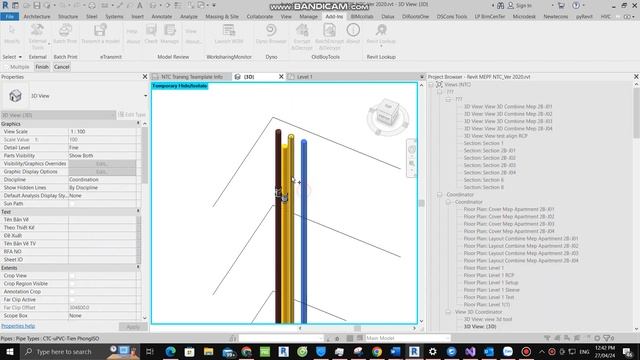This screenshot has height=360, width=640.
Task: Click the 3D view horizontal scrollbar thumb
Action: point(357,328)
